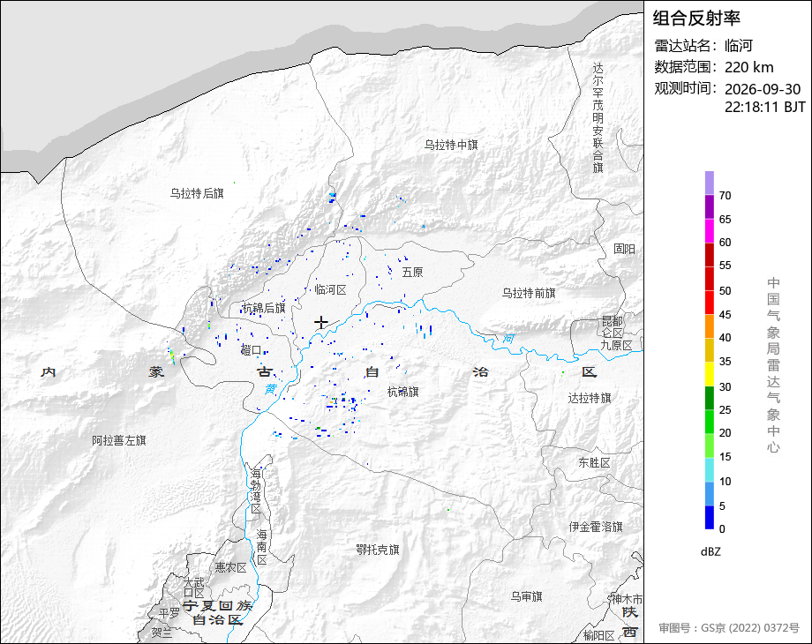Click the 海南区 vertical map label
812x644 pixels.
(x=262, y=547)
